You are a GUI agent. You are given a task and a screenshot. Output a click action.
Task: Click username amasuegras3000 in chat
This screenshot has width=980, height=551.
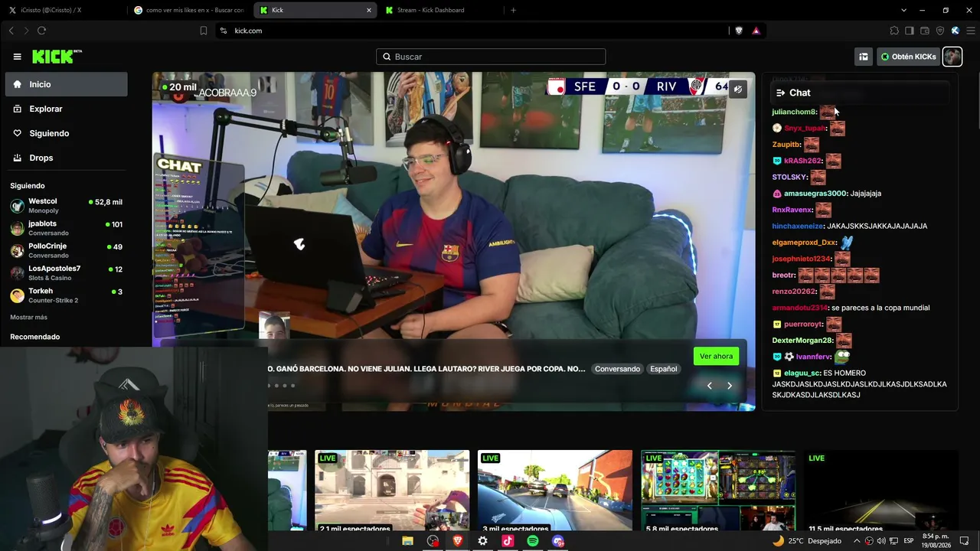pyautogui.click(x=815, y=194)
